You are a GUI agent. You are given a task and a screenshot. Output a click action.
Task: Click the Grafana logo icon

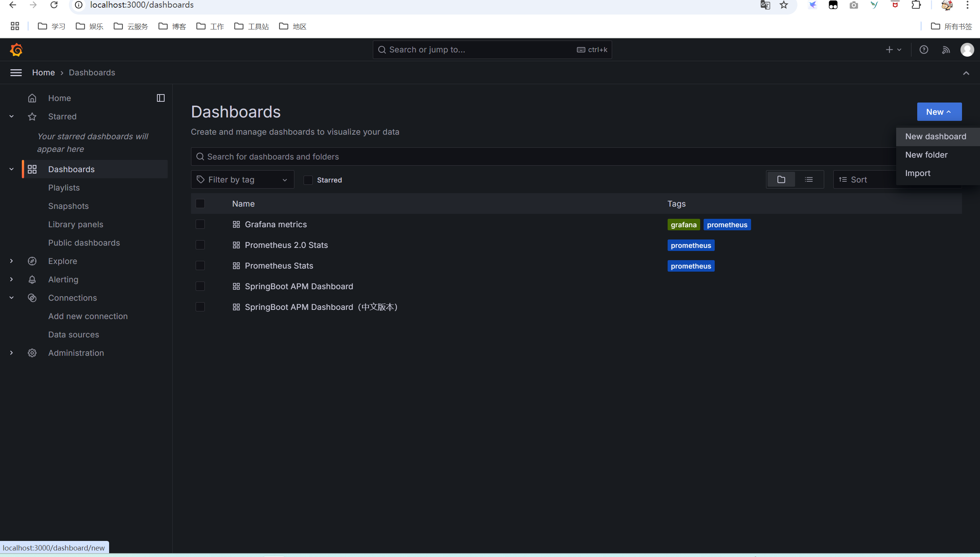pyautogui.click(x=16, y=50)
